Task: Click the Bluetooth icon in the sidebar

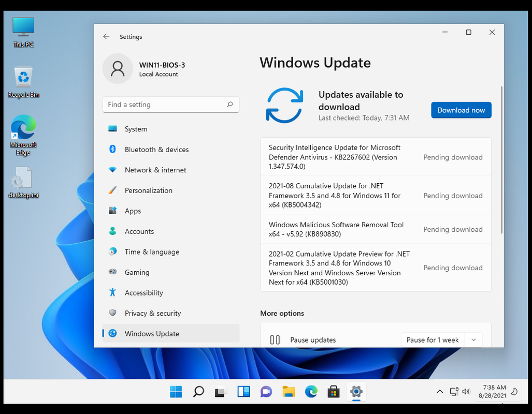Action: coord(112,149)
